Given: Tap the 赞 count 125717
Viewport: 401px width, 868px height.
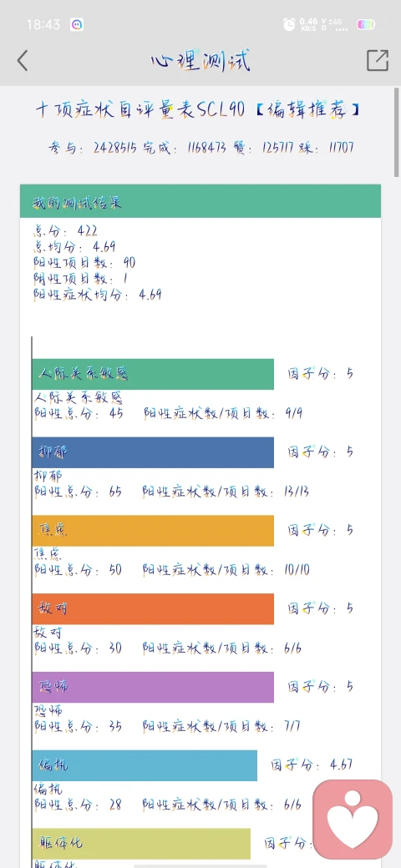Looking at the screenshot, I should tap(266, 148).
